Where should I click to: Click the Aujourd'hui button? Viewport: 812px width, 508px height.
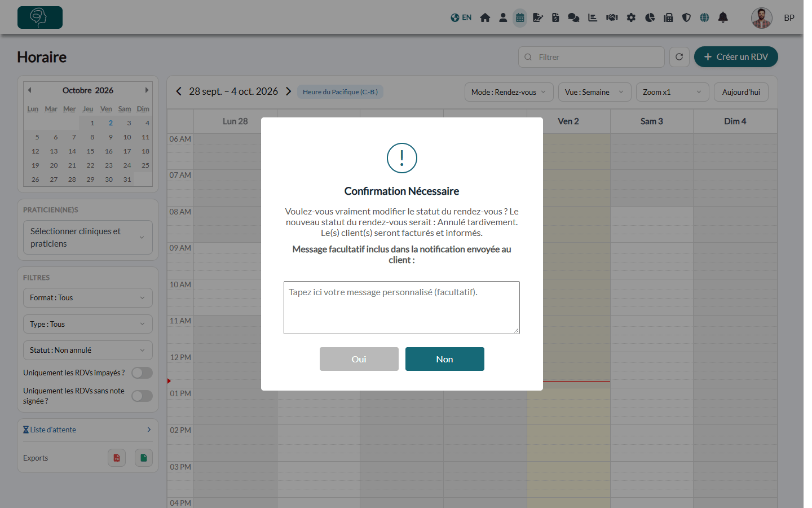(741, 92)
